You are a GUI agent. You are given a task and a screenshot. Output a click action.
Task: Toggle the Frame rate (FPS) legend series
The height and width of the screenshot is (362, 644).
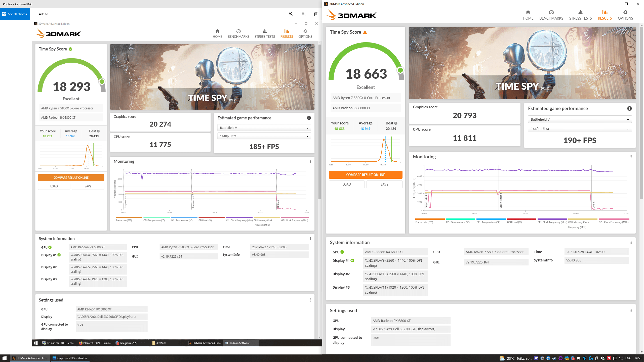point(424,222)
